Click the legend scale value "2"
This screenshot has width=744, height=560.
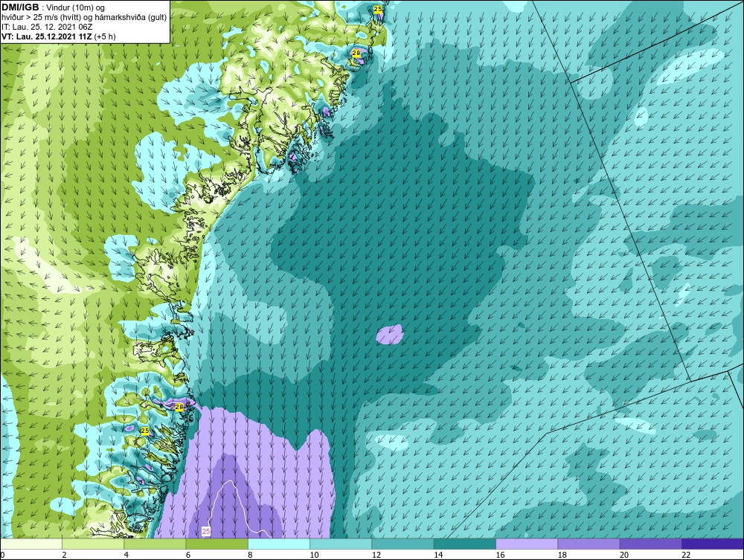(64, 556)
